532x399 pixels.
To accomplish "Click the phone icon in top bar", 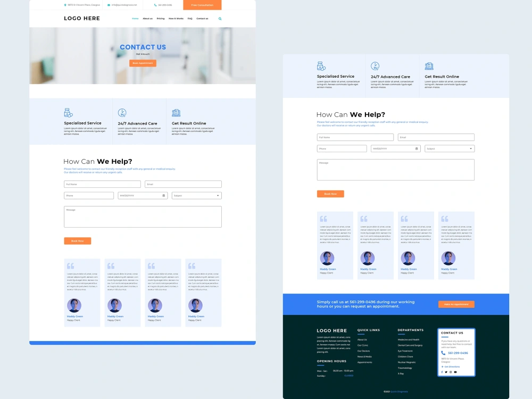I will click(155, 5).
